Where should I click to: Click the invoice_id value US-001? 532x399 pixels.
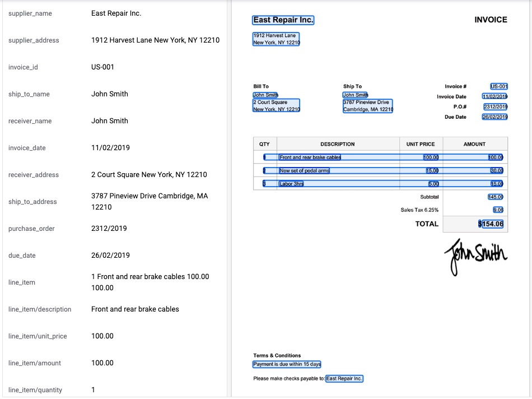[x=103, y=67]
